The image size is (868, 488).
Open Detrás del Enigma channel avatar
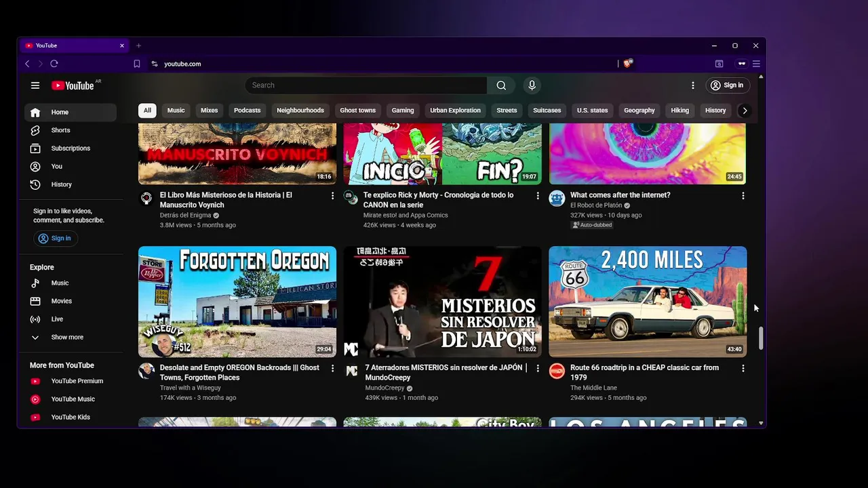146,198
